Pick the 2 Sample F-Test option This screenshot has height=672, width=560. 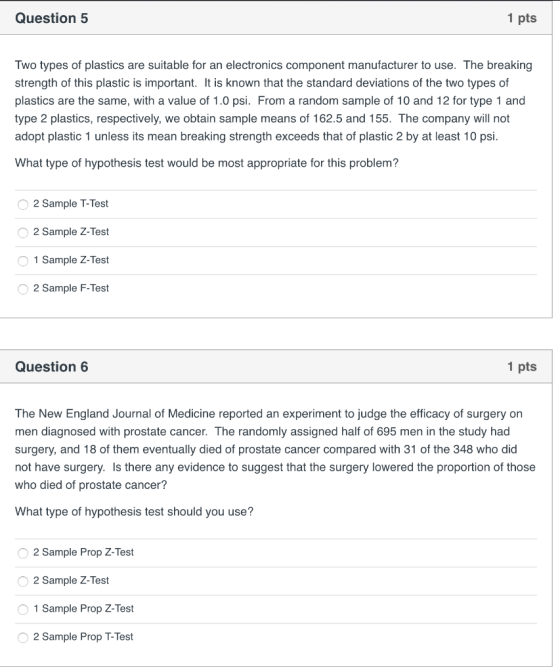[23, 289]
